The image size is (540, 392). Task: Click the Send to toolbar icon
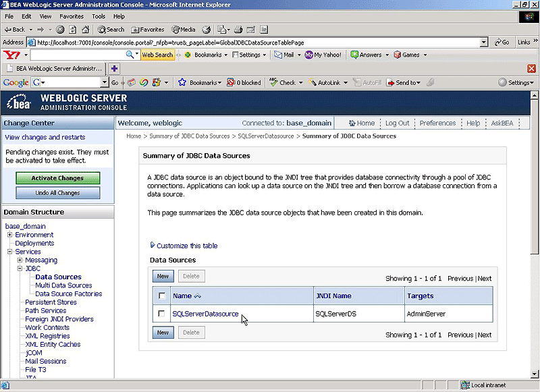pos(391,82)
